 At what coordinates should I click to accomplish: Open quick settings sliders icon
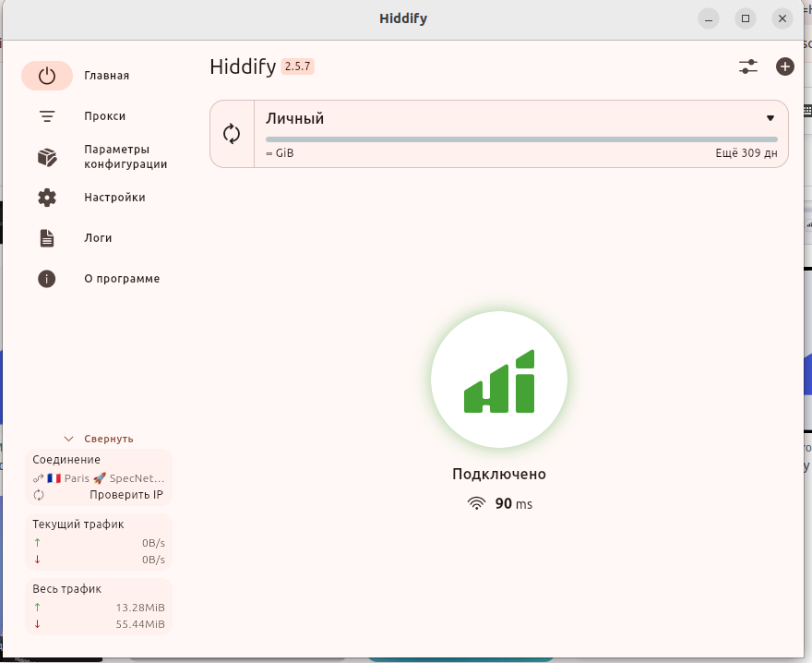(747, 66)
